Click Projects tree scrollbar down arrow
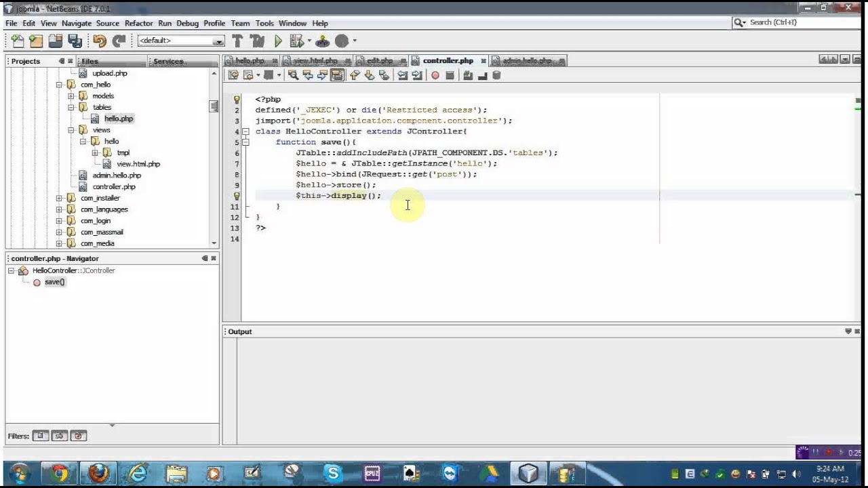 [214, 243]
